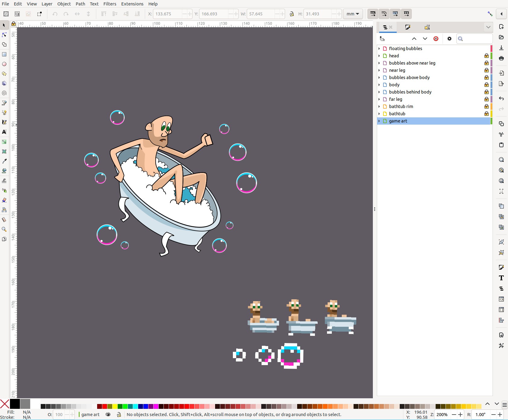Select the Rectangle tool
This screenshot has width=508, height=420.
(4, 54)
